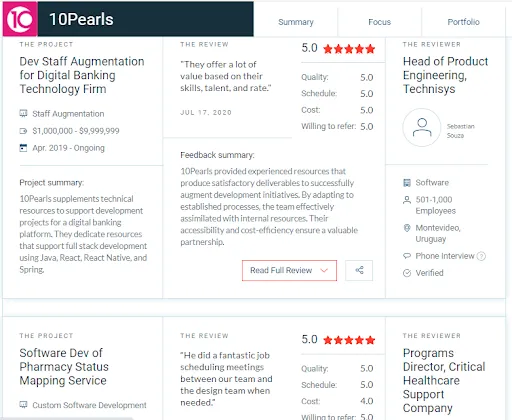Click the speech bubble Phone Interview icon

(407, 256)
